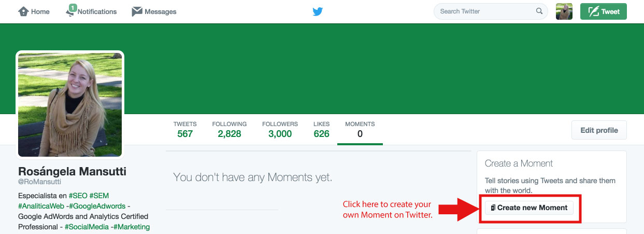
Task: Click the green Tweet button
Action: 603,11
